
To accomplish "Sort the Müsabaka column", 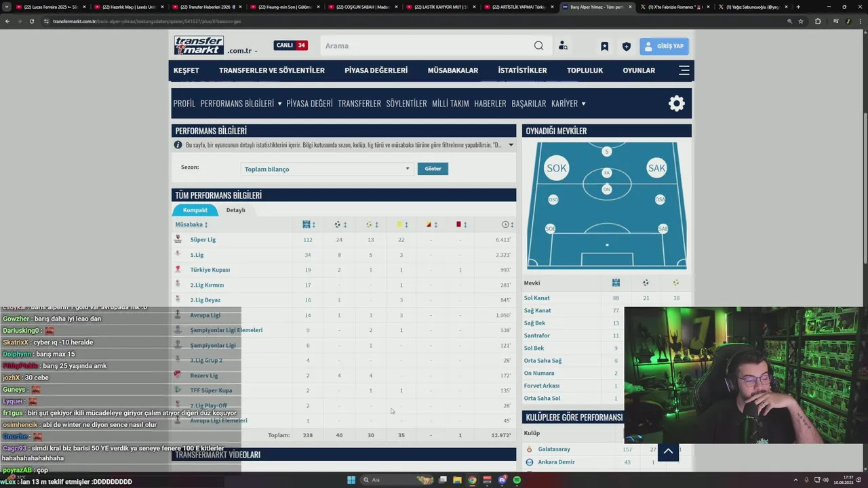I will 191,224.
